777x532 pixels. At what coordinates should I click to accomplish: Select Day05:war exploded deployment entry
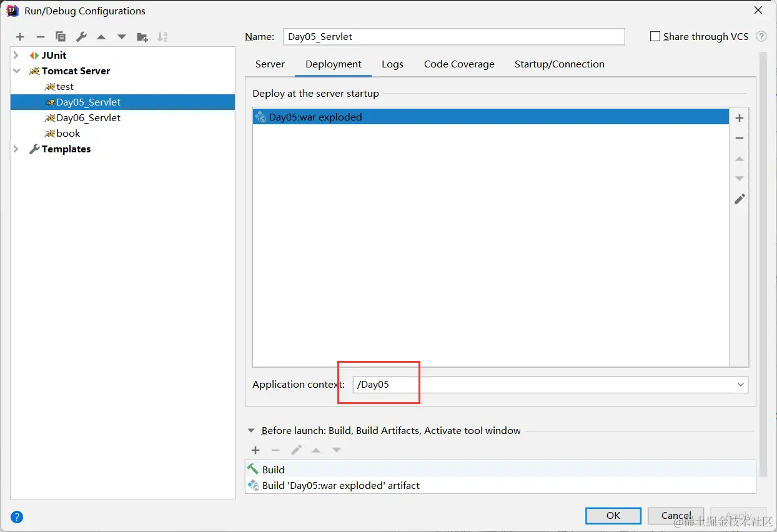pos(491,117)
